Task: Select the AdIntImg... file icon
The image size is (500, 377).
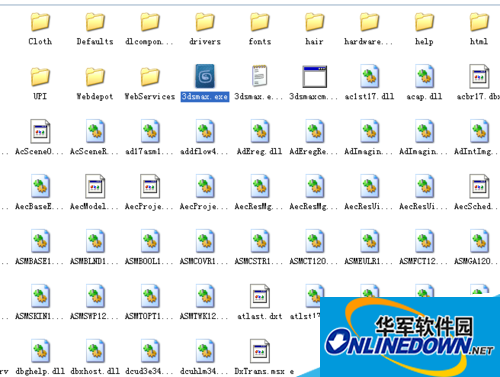Action: pyautogui.click(x=479, y=131)
